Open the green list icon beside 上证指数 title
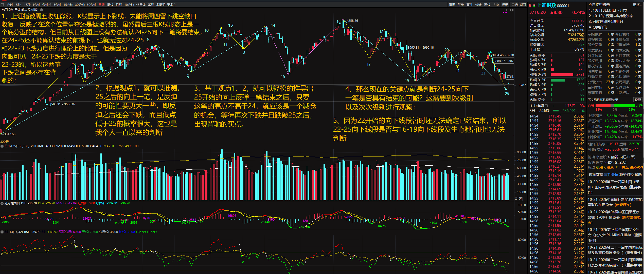 coord(534,5)
